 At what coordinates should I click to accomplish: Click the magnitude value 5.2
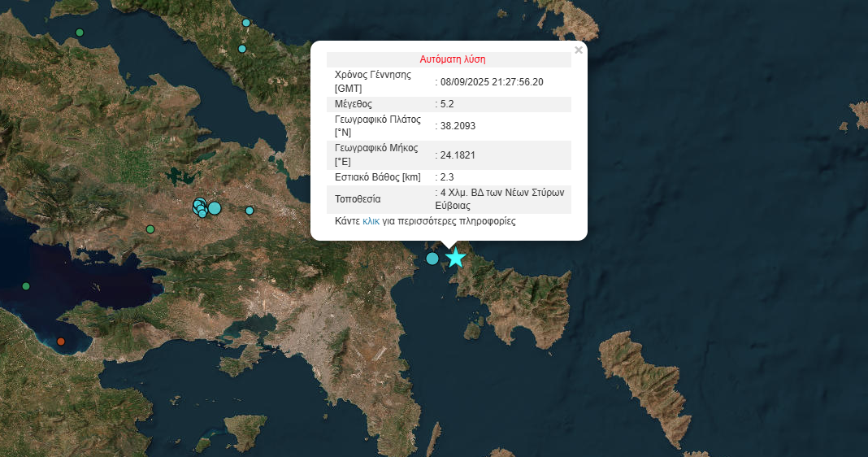446,104
